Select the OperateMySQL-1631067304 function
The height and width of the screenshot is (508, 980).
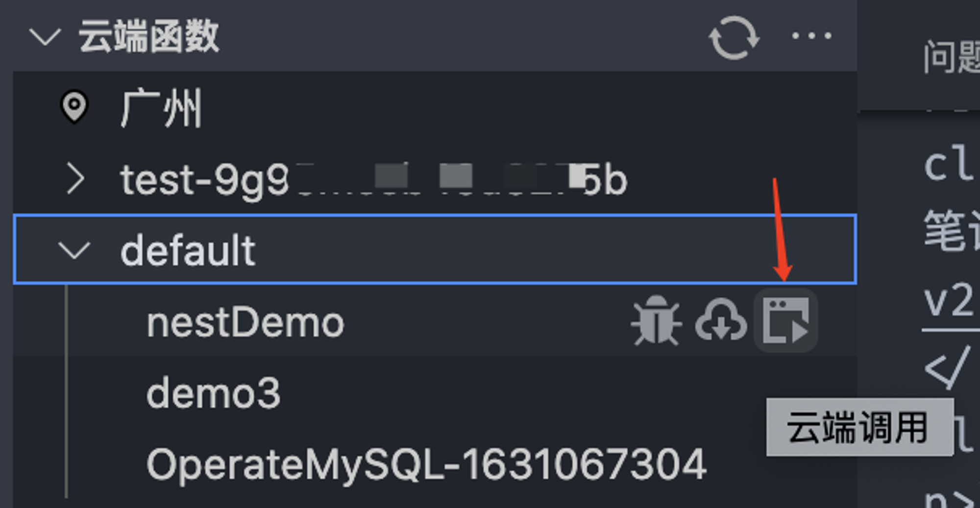click(x=426, y=464)
